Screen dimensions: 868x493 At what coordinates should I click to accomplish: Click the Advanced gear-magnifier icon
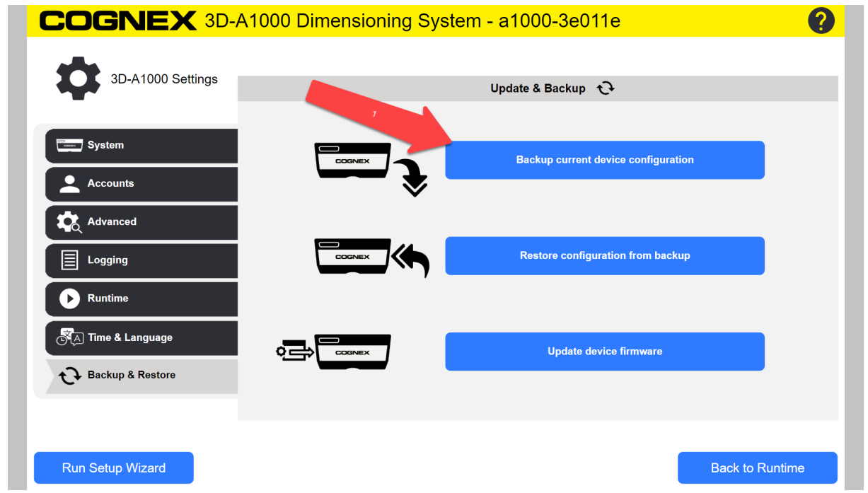(x=69, y=222)
